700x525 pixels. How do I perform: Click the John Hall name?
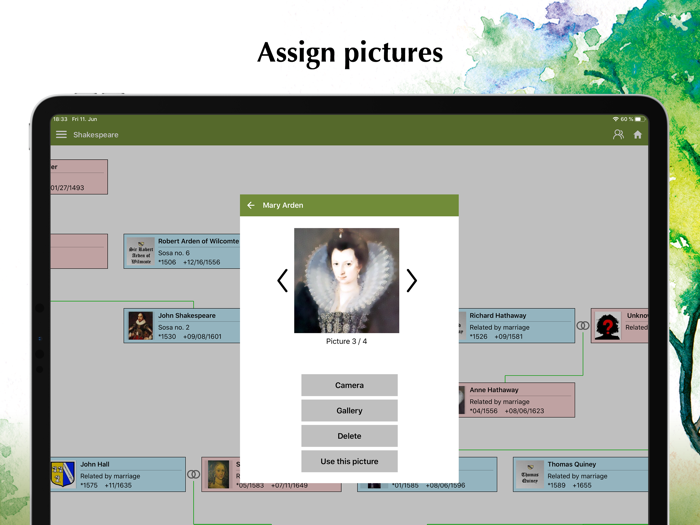[95, 464]
